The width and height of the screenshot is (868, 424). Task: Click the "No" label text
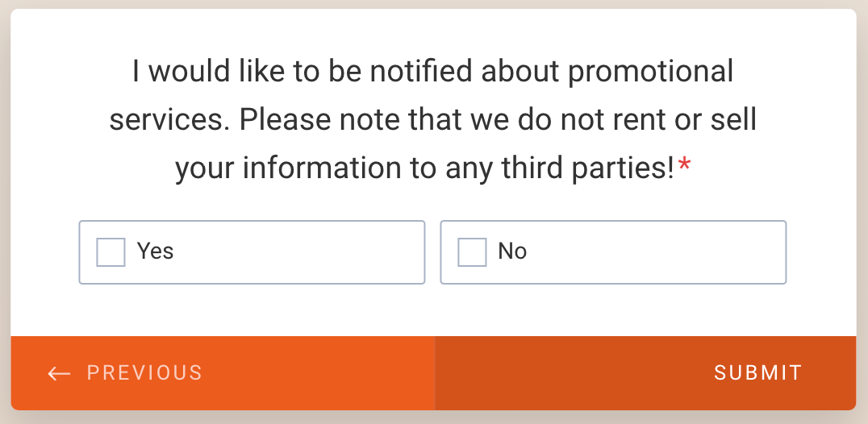512,251
